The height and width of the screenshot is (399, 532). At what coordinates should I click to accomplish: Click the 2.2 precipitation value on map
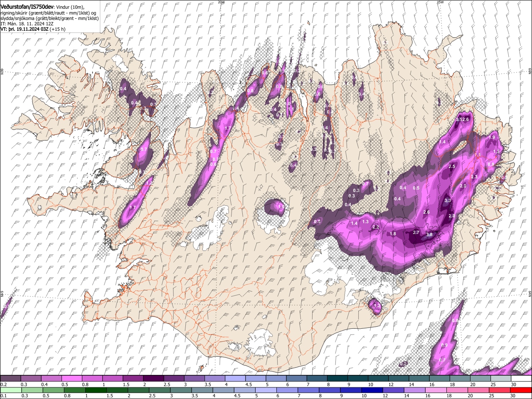376,227
